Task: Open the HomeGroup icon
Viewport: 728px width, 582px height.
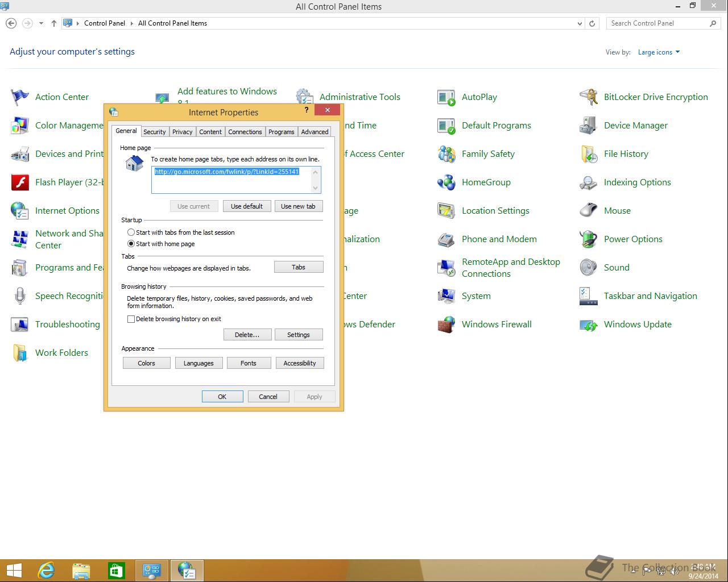Action: pyautogui.click(x=446, y=182)
